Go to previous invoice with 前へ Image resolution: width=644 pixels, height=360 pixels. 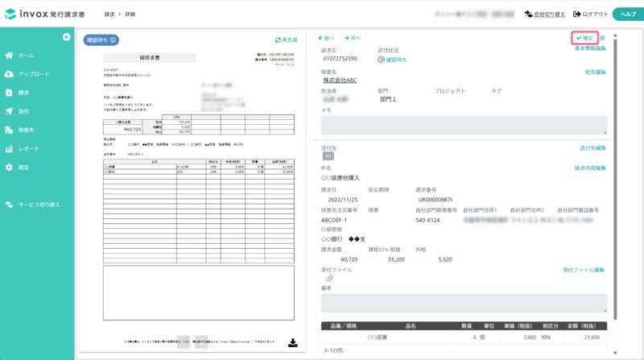(326, 38)
